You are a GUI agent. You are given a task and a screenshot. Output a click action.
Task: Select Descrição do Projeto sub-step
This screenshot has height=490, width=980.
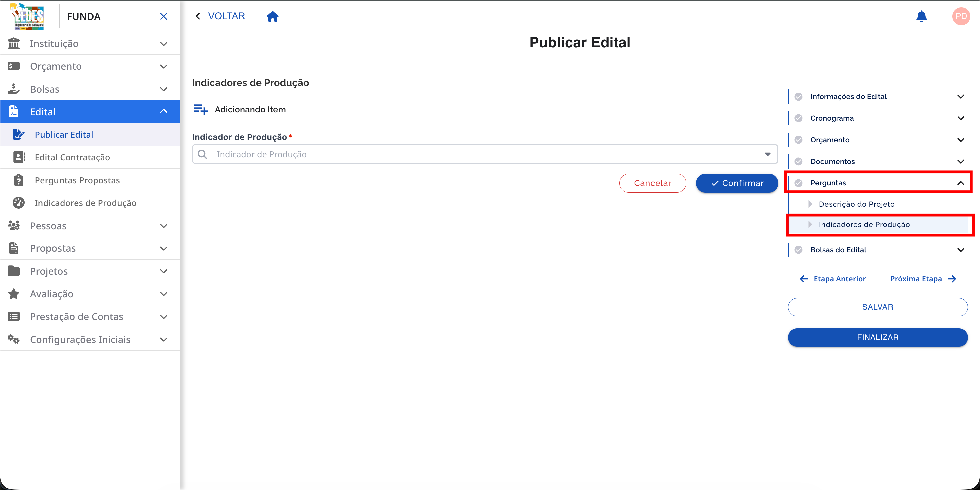click(x=878, y=204)
